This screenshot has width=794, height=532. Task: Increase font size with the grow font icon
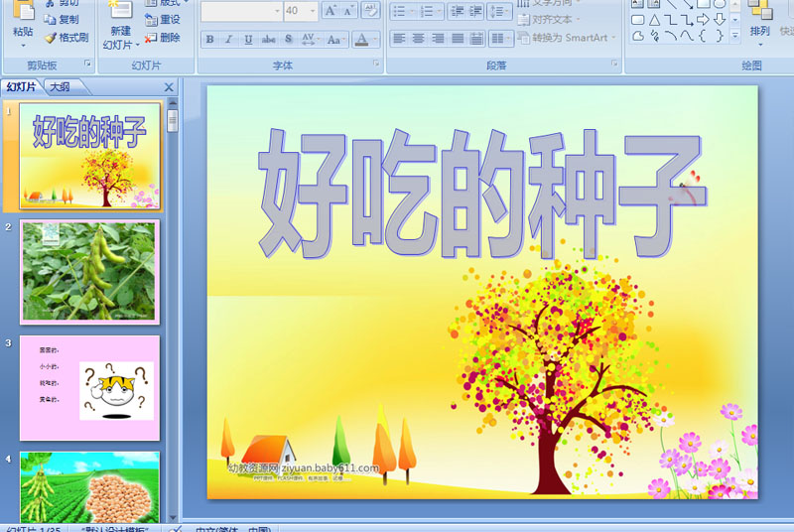[331, 11]
